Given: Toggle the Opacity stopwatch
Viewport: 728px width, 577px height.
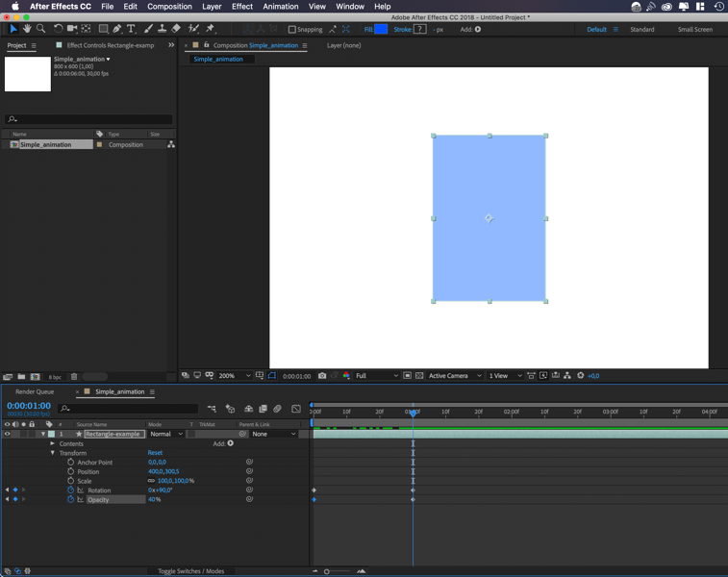Looking at the screenshot, I should pos(70,500).
